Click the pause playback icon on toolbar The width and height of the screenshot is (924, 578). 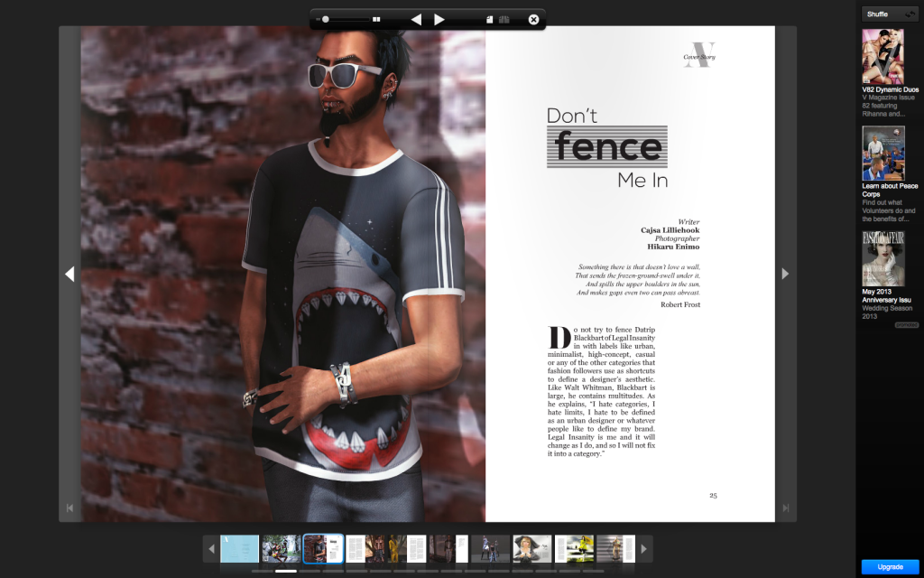376,18
